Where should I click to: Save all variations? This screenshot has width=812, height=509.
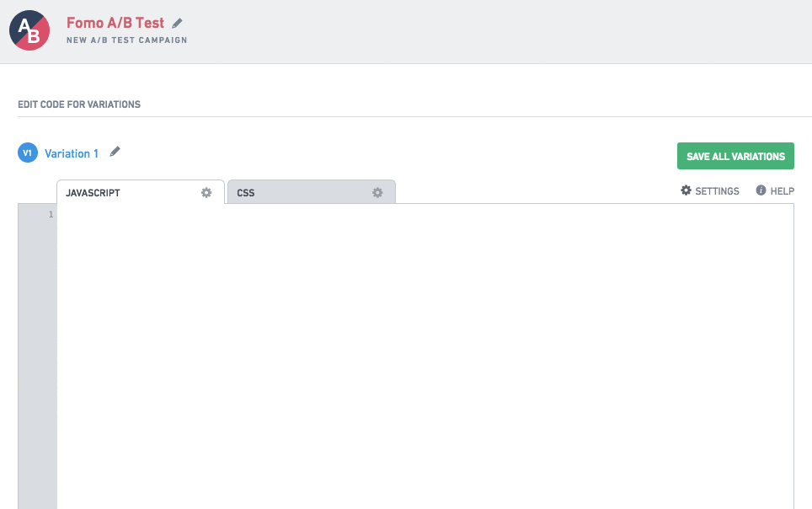735,156
